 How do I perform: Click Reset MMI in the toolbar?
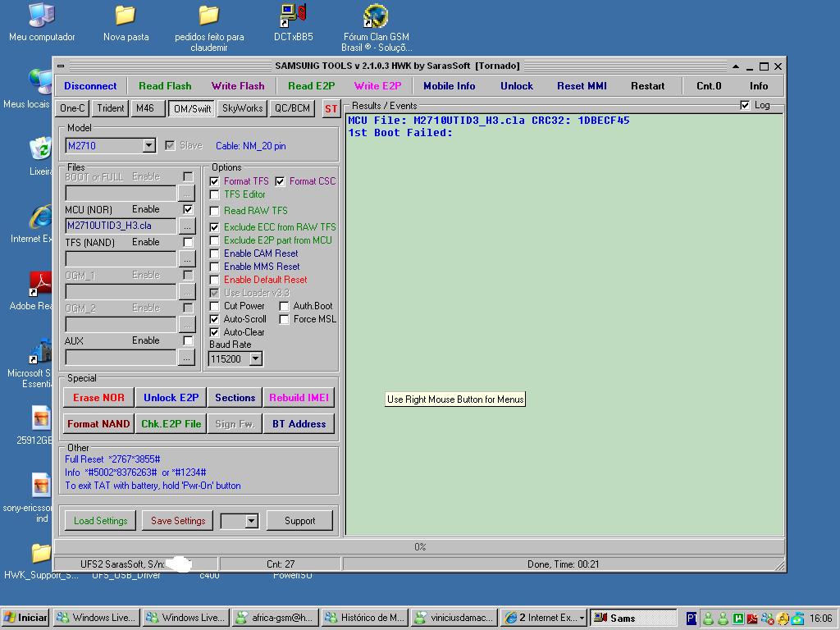coord(582,85)
